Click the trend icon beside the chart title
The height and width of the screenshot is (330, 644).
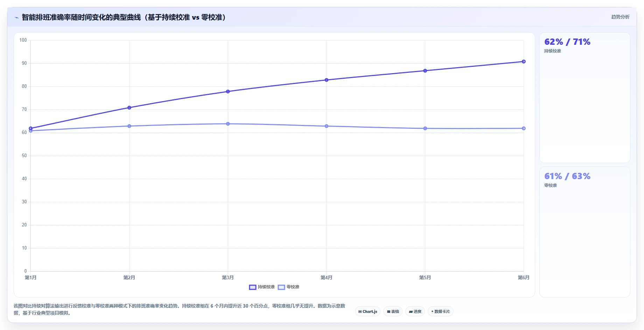(16, 17)
